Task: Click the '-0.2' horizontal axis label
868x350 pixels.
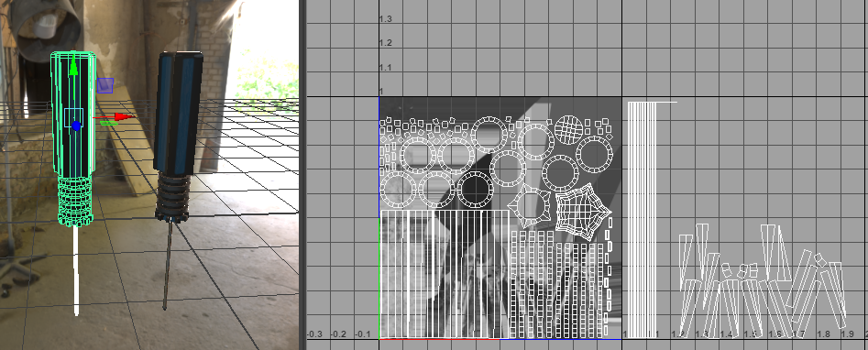Action: (339, 334)
